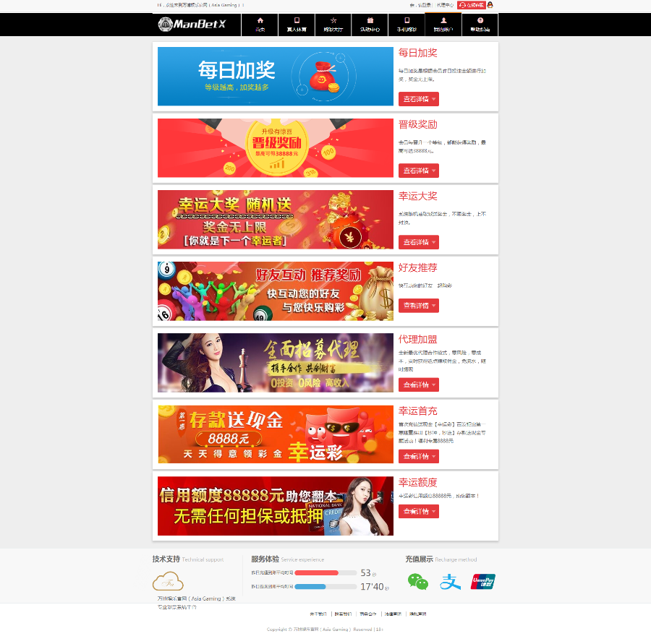The image size is (651, 644).
Task: Click the 17'40 time value
Action: pos(372,587)
